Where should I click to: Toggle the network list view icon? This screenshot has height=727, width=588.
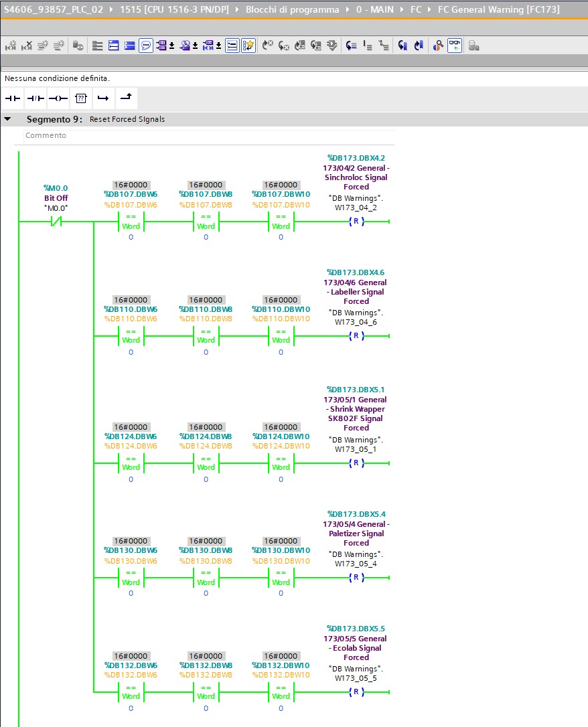coord(232,46)
